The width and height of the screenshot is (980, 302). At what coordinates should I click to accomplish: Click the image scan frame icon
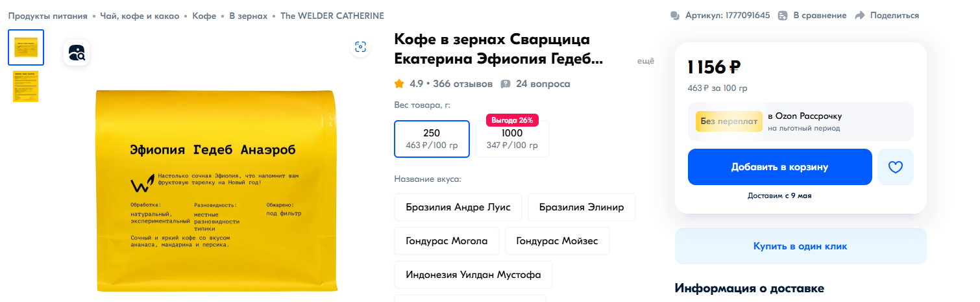(x=360, y=47)
